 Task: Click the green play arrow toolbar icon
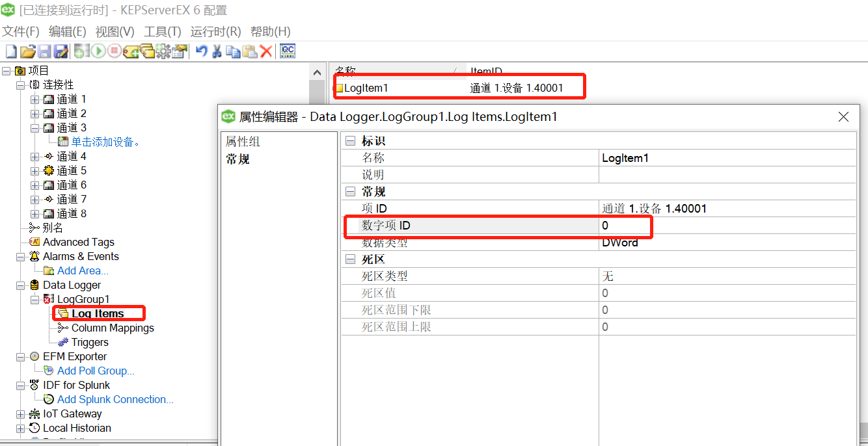(98, 51)
